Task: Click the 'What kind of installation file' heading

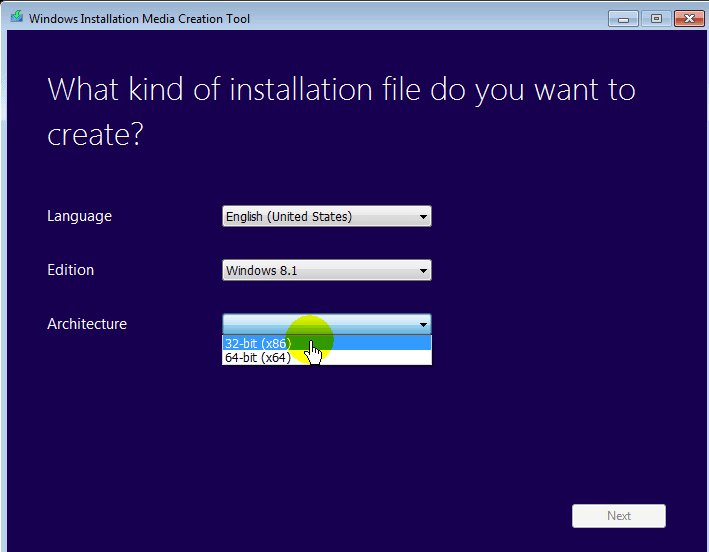Action: coord(341,111)
